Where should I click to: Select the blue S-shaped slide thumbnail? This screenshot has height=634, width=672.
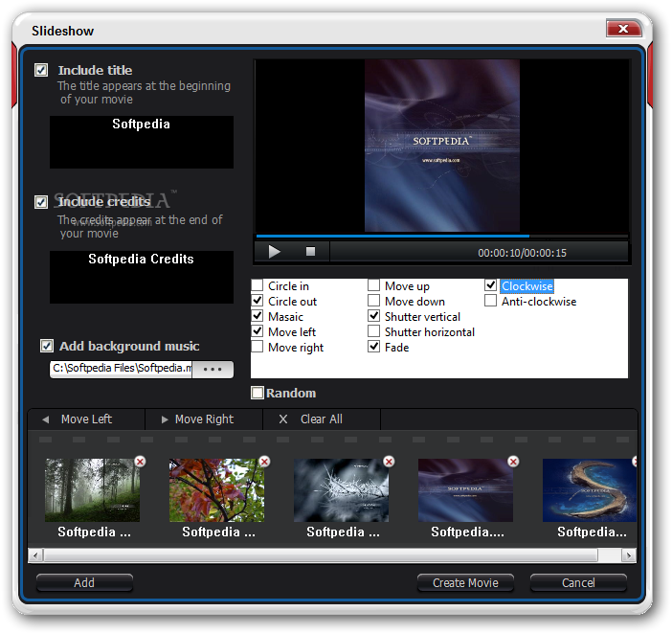[590, 490]
